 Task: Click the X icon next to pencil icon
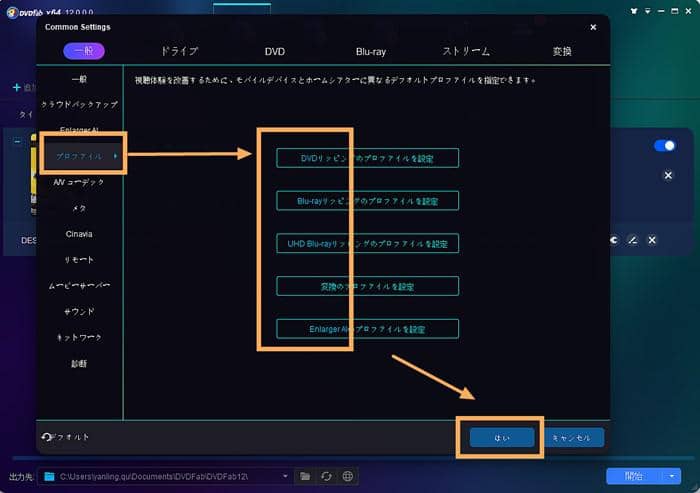[652, 240]
